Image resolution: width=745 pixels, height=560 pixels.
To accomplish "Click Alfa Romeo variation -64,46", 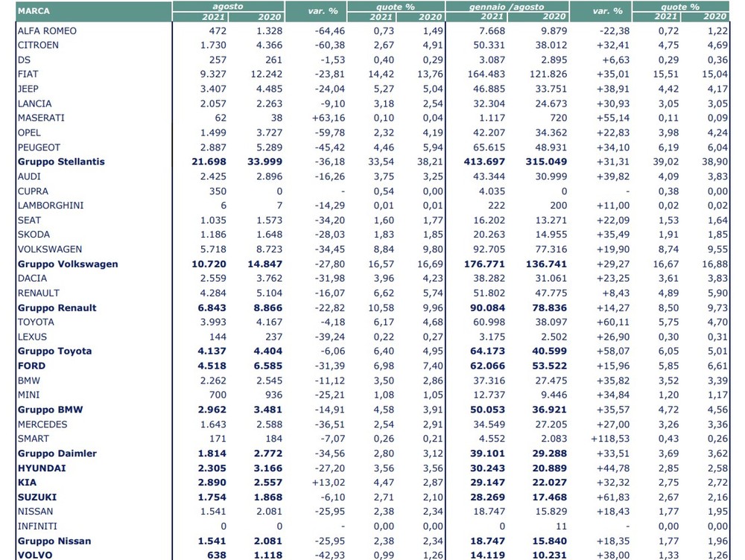I will point(330,31).
